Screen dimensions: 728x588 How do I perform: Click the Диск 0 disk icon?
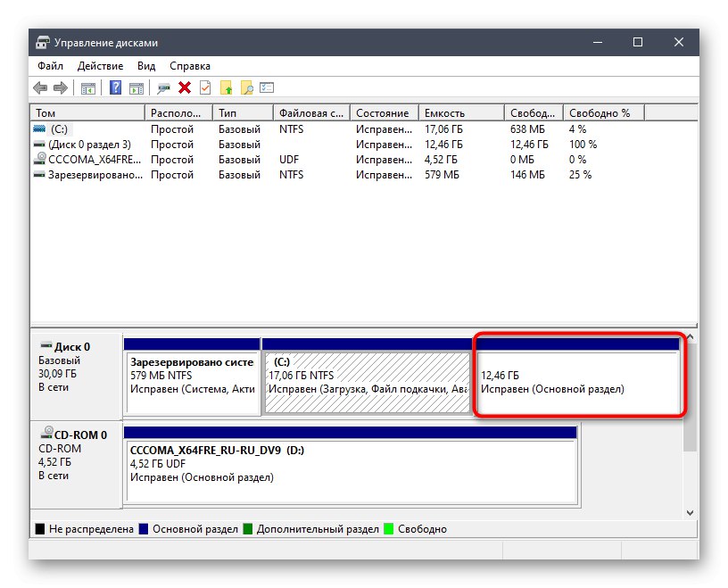point(46,345)
